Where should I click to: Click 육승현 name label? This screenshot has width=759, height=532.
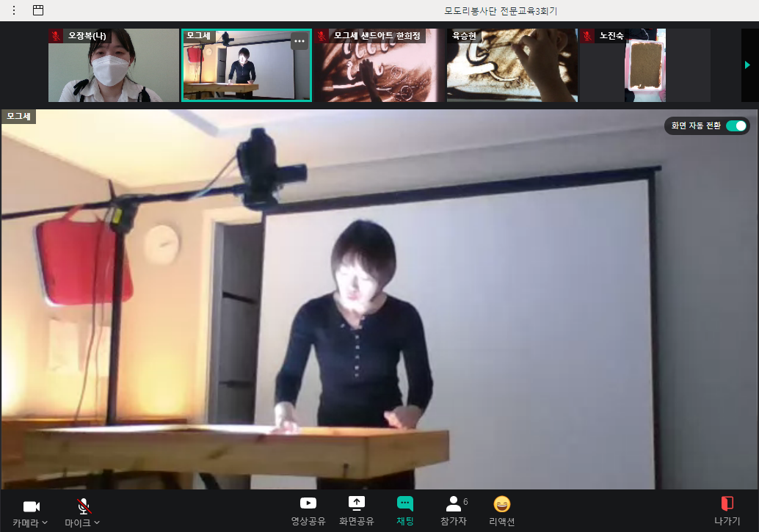point(464,36)
